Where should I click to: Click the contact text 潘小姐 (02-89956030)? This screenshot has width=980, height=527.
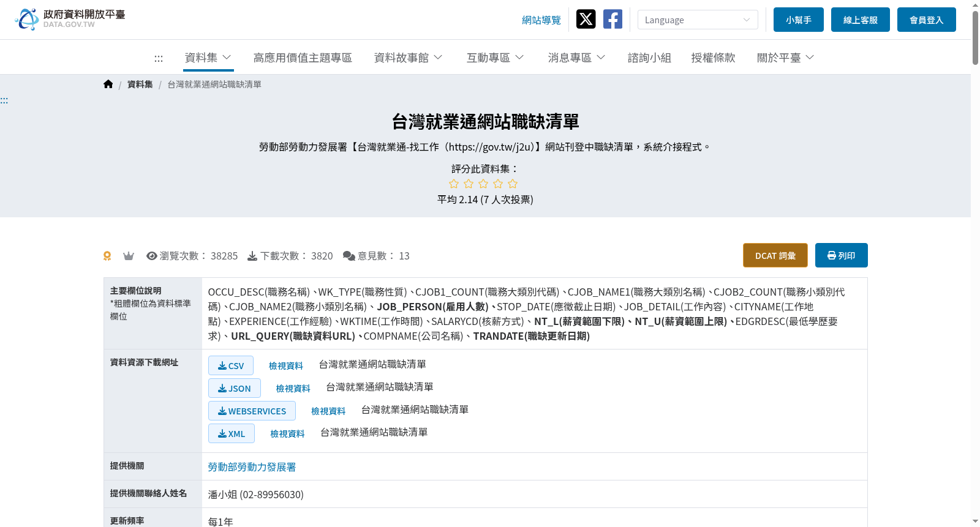point(256,495)
